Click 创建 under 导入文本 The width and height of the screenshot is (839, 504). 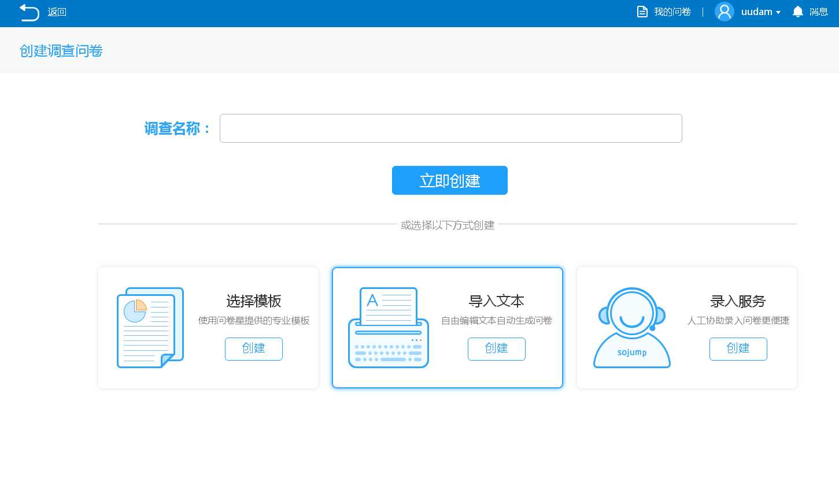tap(497, 349)
